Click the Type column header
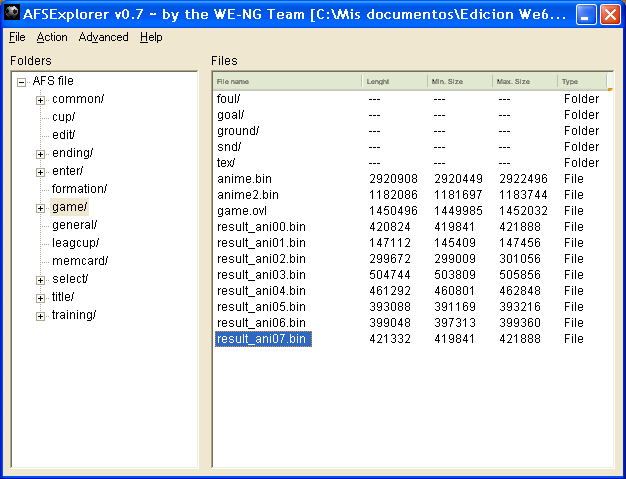 (581, 81)
